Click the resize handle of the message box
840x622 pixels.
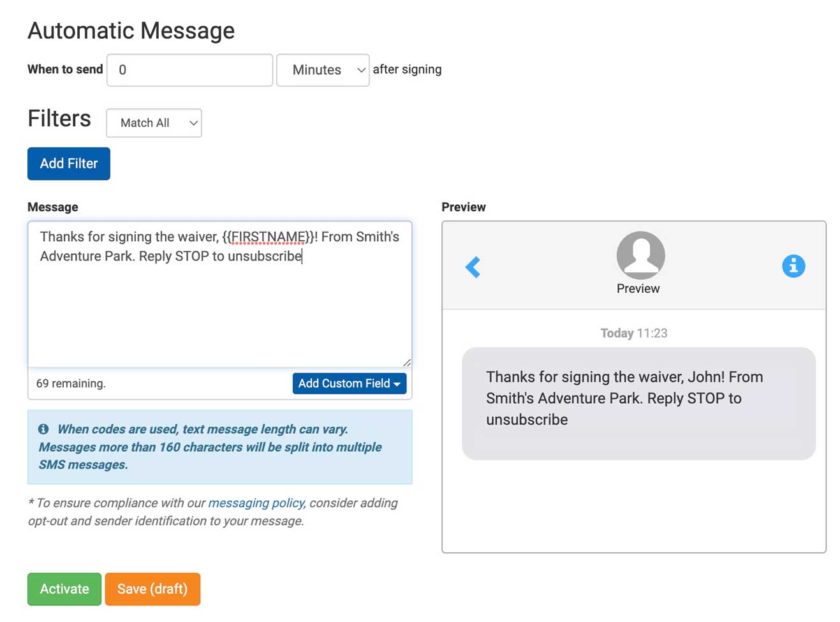click(407, 363)
